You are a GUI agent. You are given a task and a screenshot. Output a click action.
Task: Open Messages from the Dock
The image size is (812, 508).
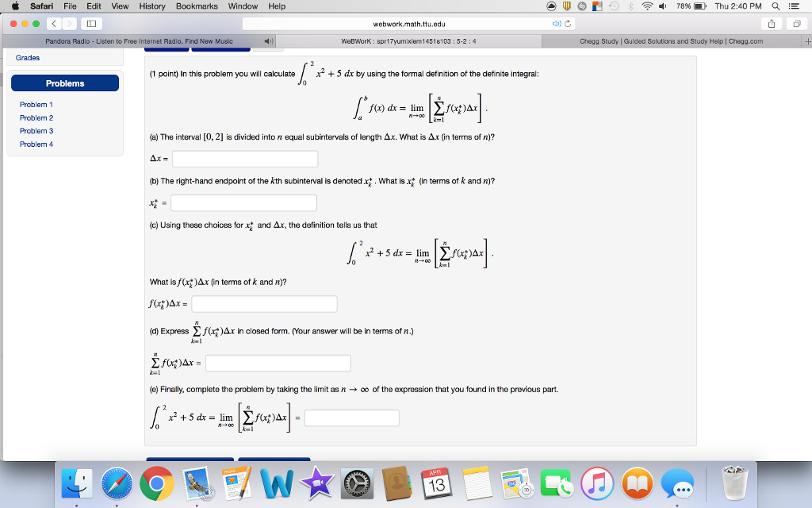click(677, 483)
